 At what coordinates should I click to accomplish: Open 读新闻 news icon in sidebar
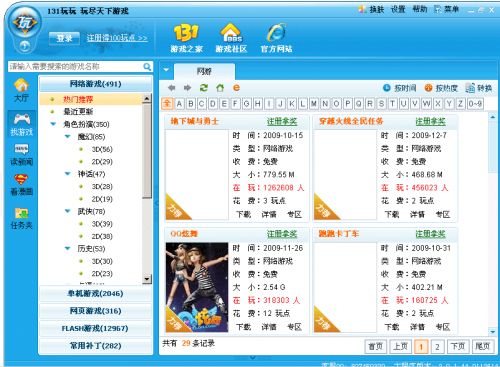tap(22, 155)
